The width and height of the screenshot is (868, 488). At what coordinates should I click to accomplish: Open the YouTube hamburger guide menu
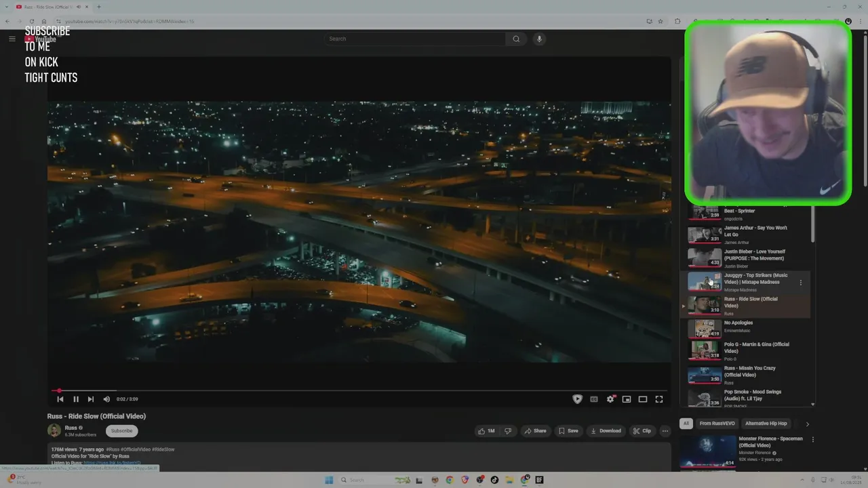pos(12,39)
